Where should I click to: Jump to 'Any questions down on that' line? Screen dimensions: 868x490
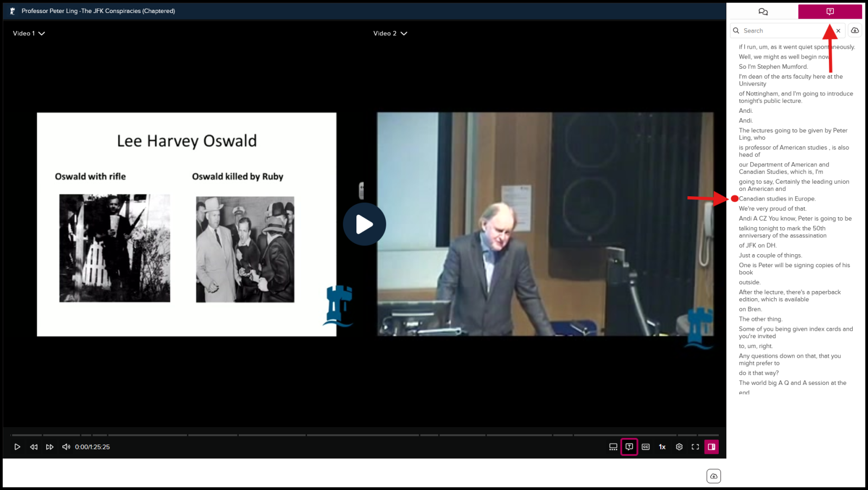coord(790,359)
